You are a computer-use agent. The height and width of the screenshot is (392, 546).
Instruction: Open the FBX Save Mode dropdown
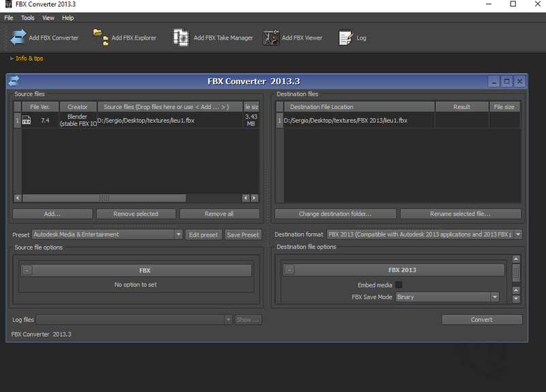(x=447, y=297)
